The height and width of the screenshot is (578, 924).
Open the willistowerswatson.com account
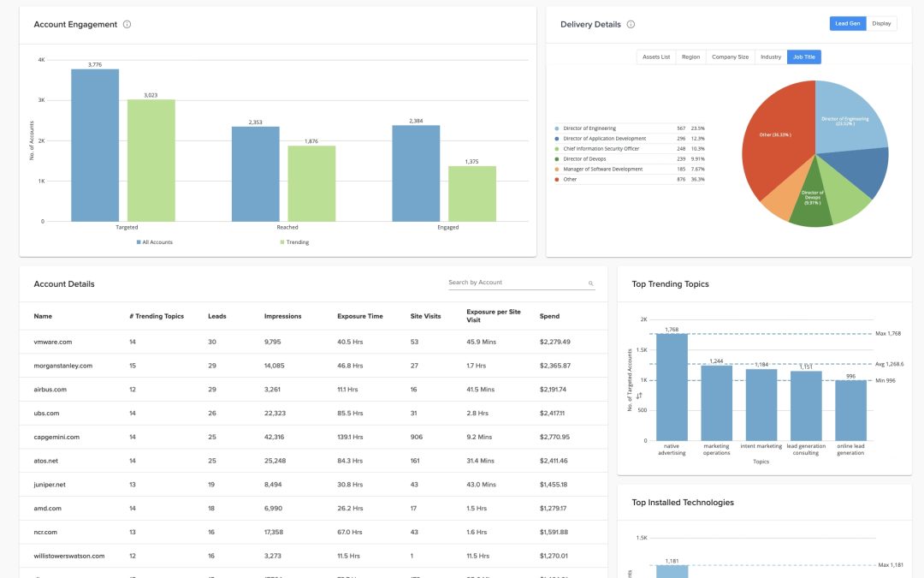[x=69, y=557]
